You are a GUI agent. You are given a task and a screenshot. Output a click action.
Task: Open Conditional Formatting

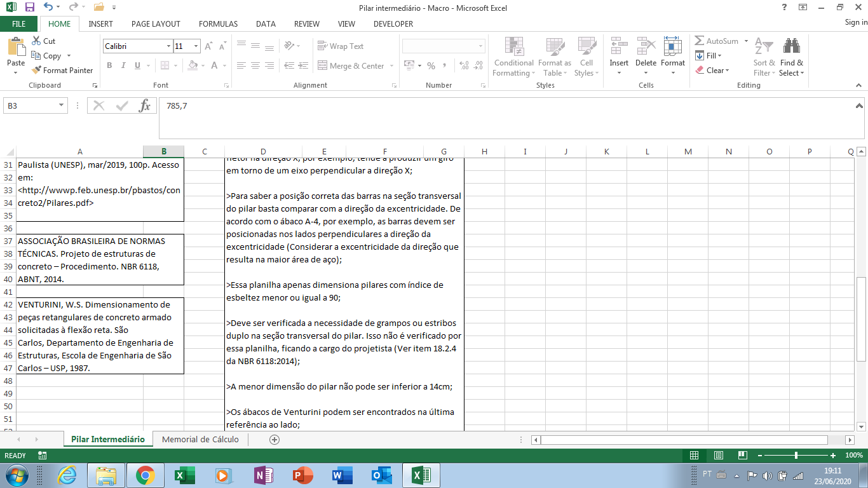(x=514, y=57)
